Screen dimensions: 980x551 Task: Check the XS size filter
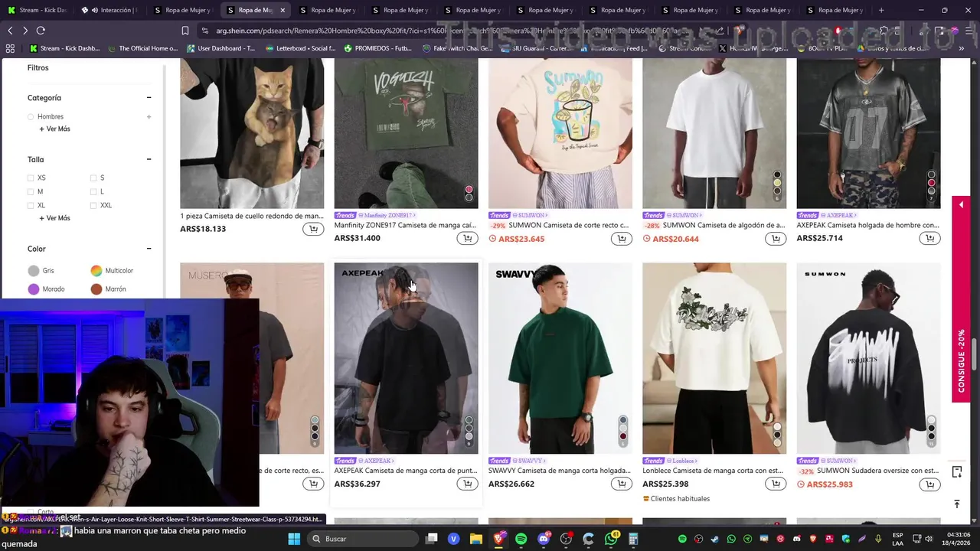[x=31, y=178]
